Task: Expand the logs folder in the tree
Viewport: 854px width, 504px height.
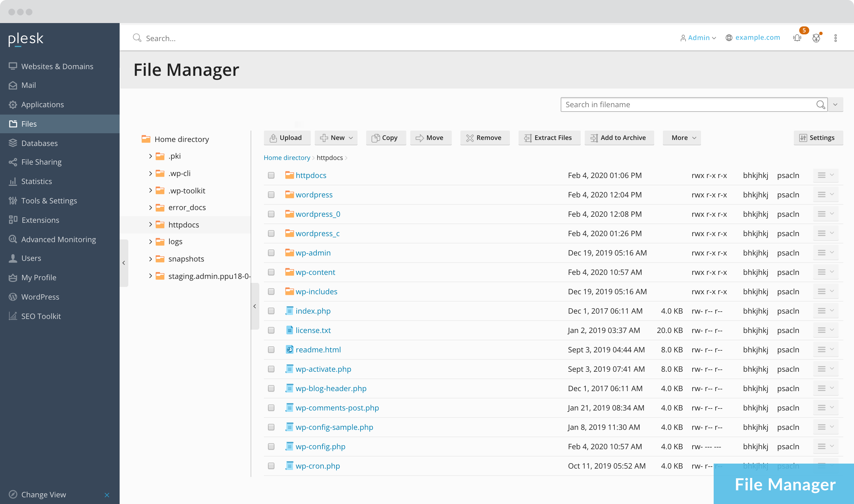Action: [x=150, y=241]
